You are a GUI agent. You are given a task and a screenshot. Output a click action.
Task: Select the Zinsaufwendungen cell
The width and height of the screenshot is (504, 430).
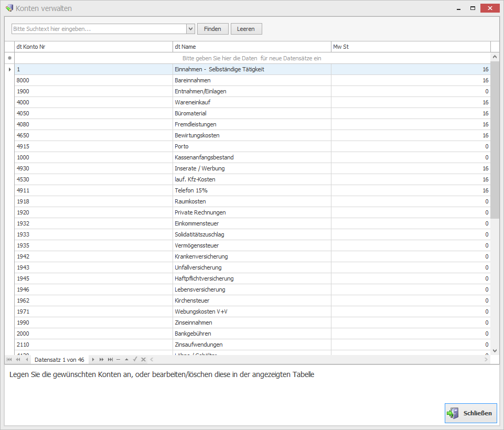pyautogui.click(x=252, y=345)
